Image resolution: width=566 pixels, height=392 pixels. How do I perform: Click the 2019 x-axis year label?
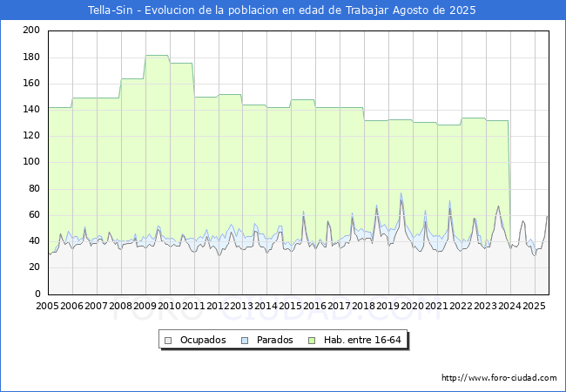point(387,306)
